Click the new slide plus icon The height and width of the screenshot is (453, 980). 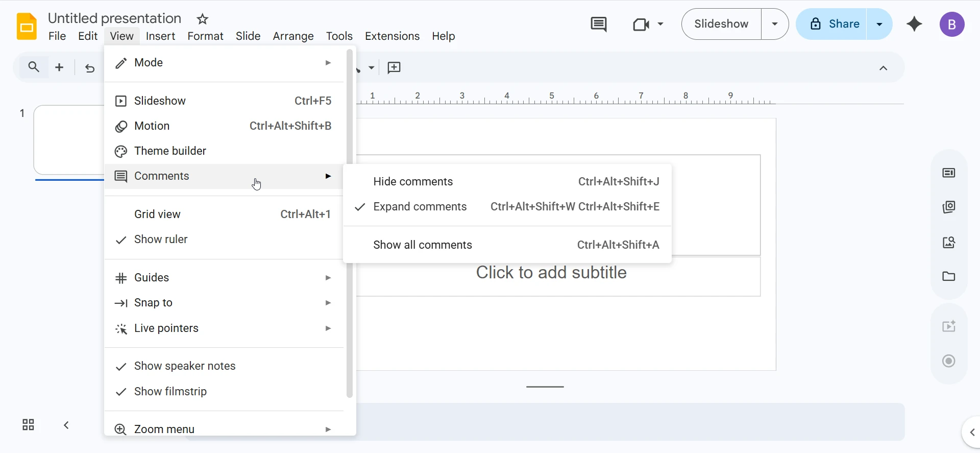tap(59, 67)
